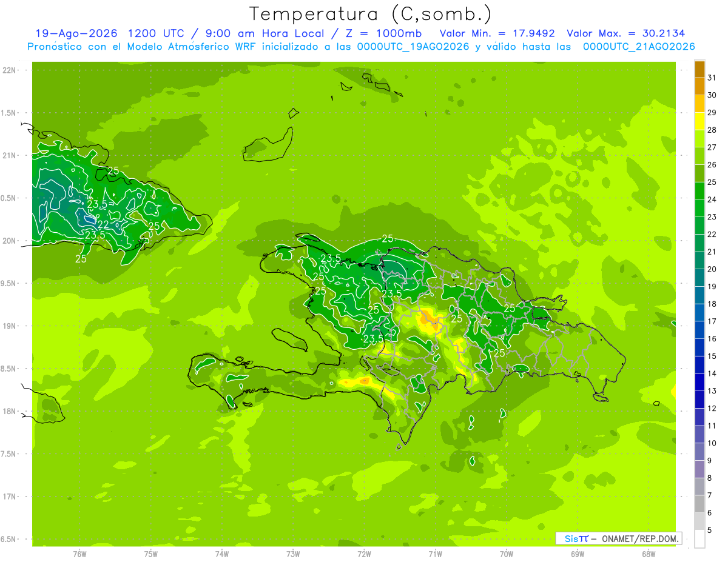Click the '22' contour label over Cuba
Screen dimensions: 728x562
[103, 225]
